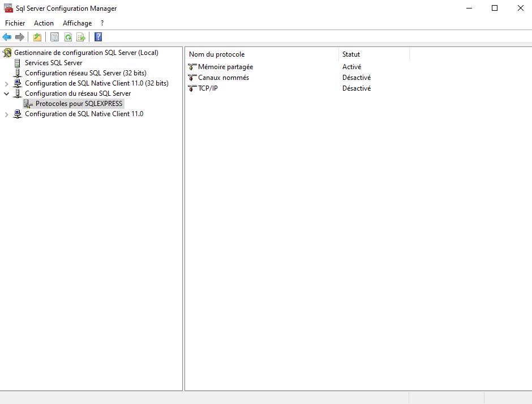
Task: Click the Back arrow in the toolbar
Action: tap(7, 37)
